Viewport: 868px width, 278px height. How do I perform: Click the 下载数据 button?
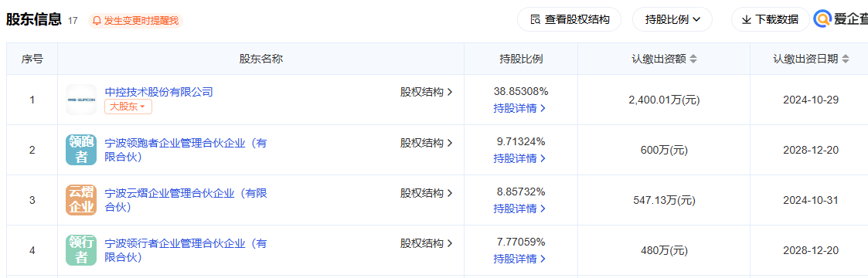click(x=770, y=20)
